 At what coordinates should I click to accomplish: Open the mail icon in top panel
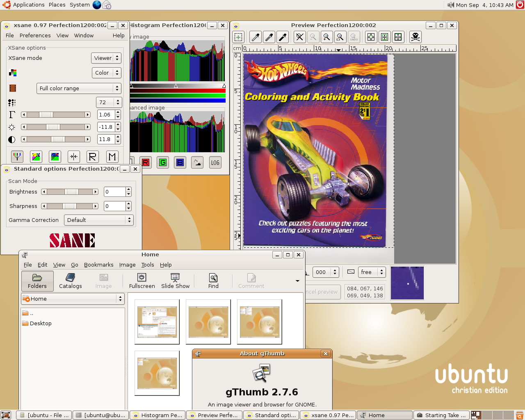click(x=107, y=5)
